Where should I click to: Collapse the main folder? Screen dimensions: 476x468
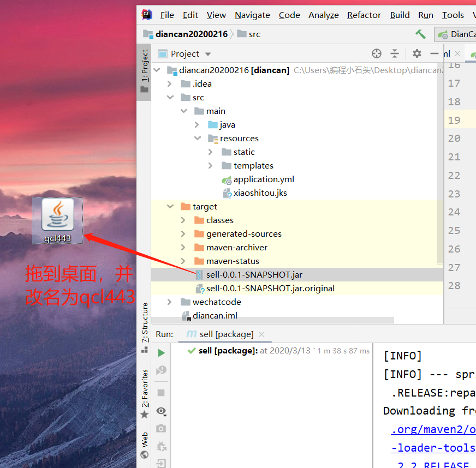tap(184, 111)
